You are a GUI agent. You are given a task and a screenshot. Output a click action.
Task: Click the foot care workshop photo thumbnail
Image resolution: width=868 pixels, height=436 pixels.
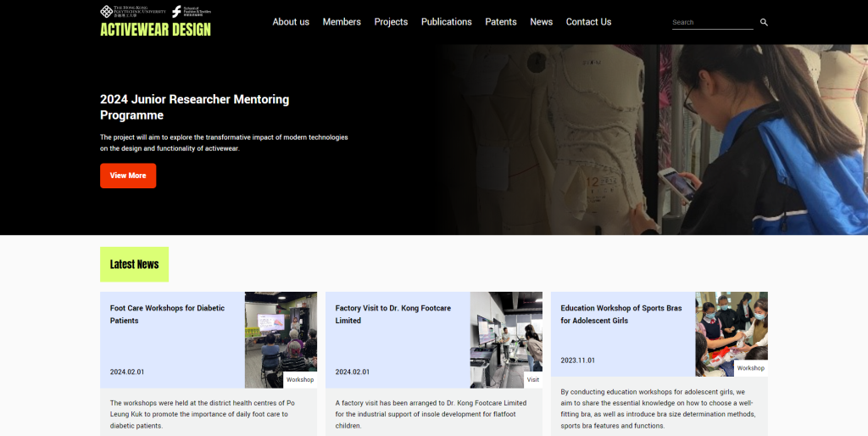(280, 335)
